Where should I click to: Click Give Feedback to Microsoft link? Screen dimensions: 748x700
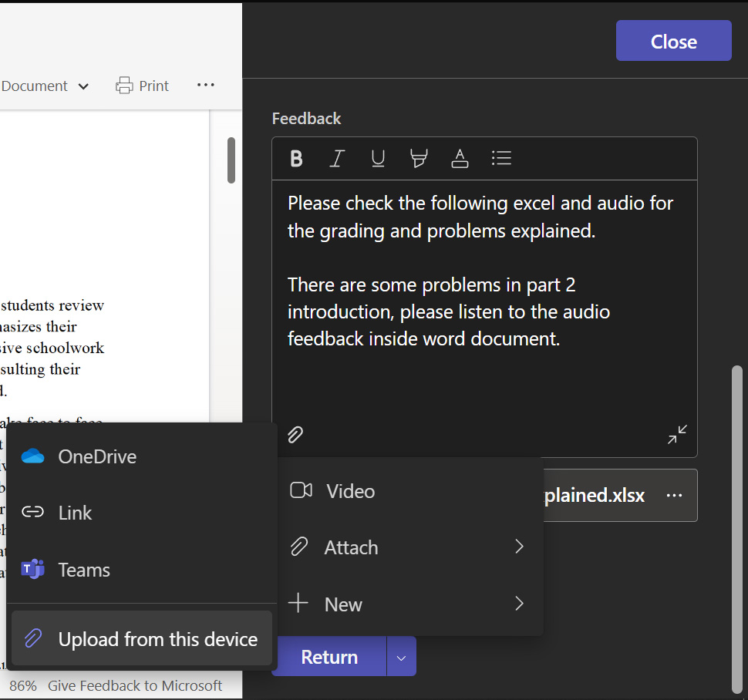click(x=135, y=685)
